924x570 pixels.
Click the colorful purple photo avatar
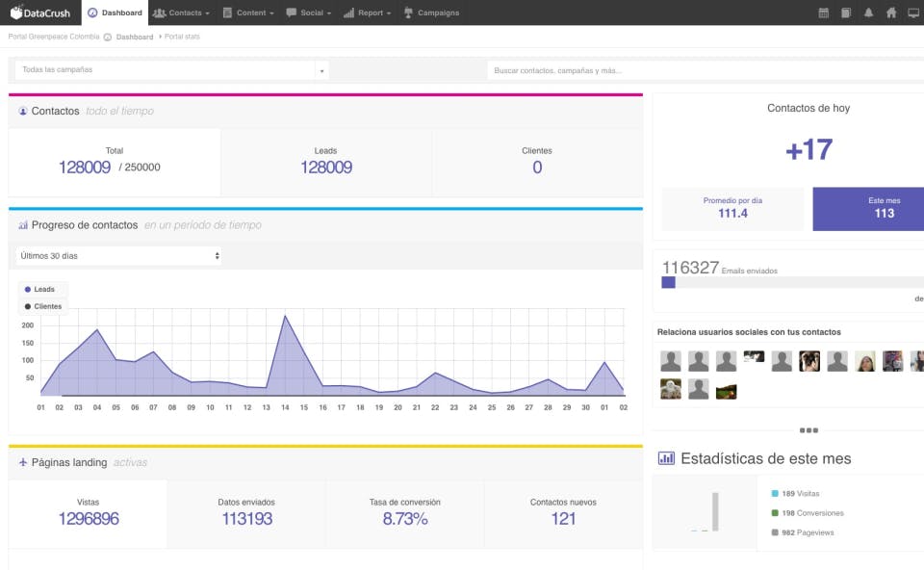(892, 361)
